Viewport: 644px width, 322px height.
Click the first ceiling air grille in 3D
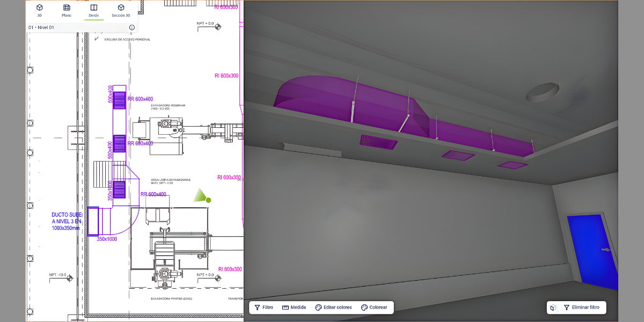click(379, 142)
